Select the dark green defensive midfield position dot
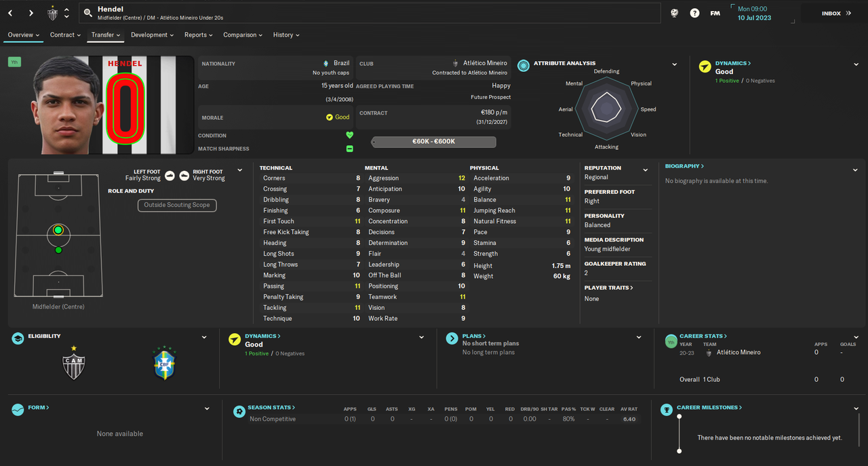The width and height of the screenshot is (868, 466). point(58,250)
